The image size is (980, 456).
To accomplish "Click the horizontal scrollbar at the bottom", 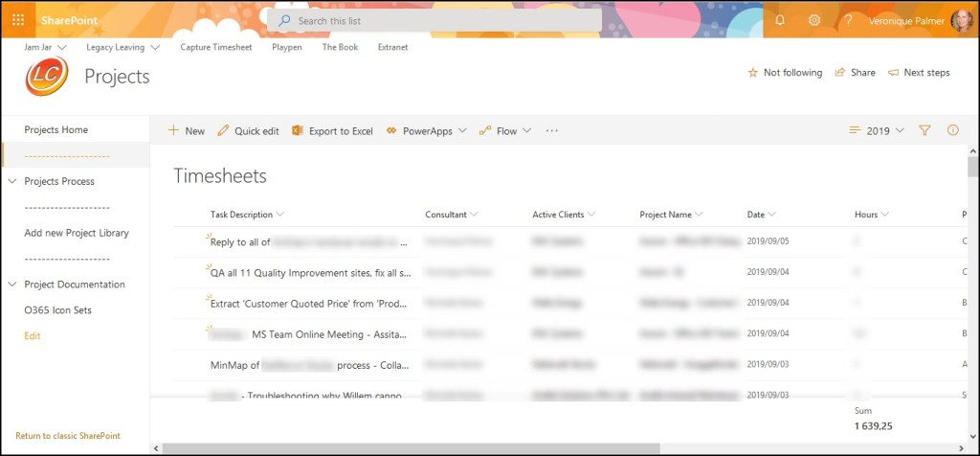I will point(412,448).
